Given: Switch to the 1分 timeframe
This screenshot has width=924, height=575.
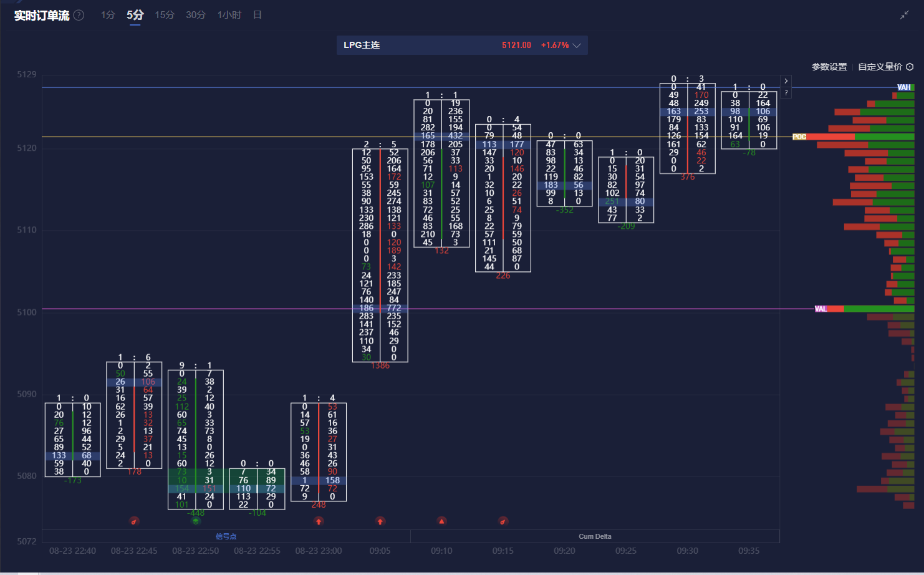Looking at the screenshot, I should click(x=108, y=15).
